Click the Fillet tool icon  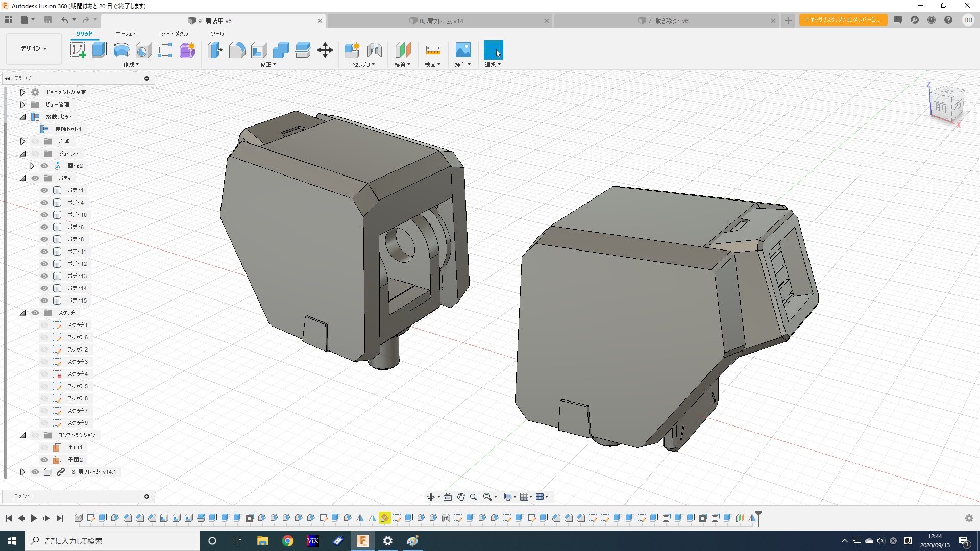tap(237, 50)
